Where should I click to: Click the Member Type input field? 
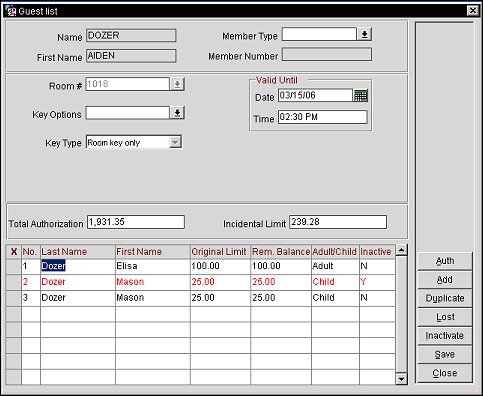point(319,34)
